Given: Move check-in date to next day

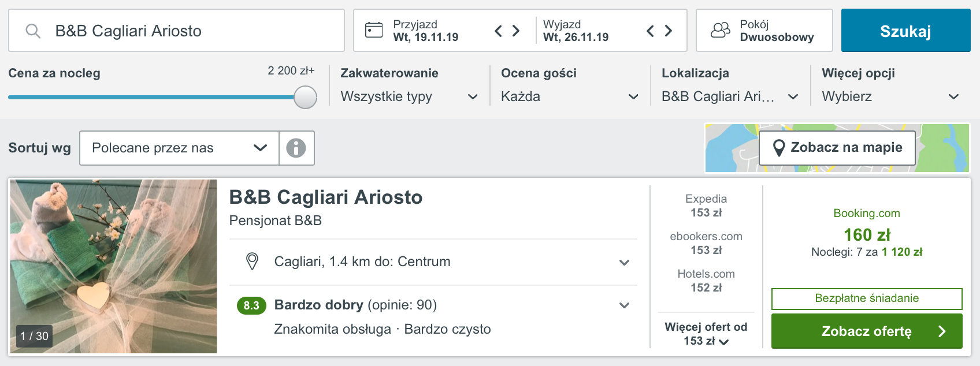Looking at the screenshot, I should tap(516, 31).
